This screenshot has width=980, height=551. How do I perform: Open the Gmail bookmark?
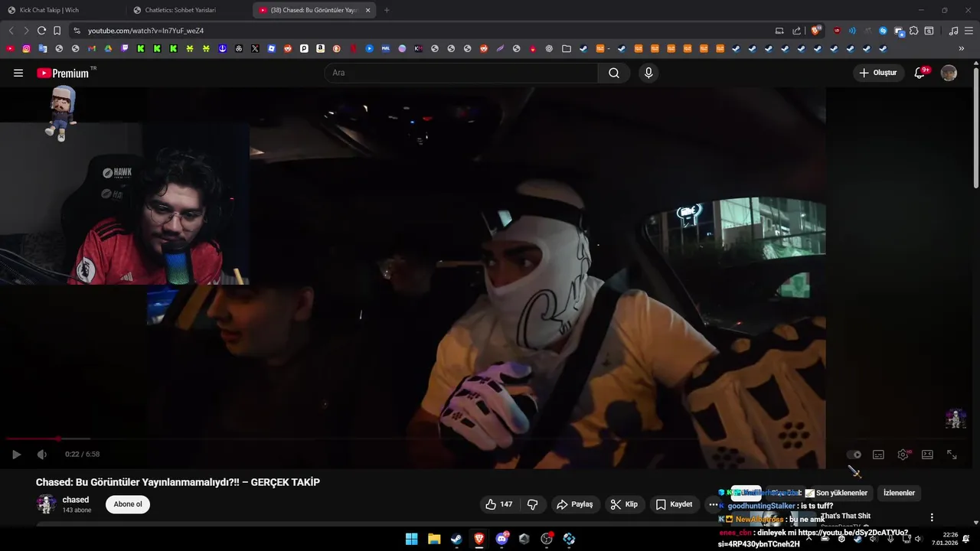pos(92,48)
